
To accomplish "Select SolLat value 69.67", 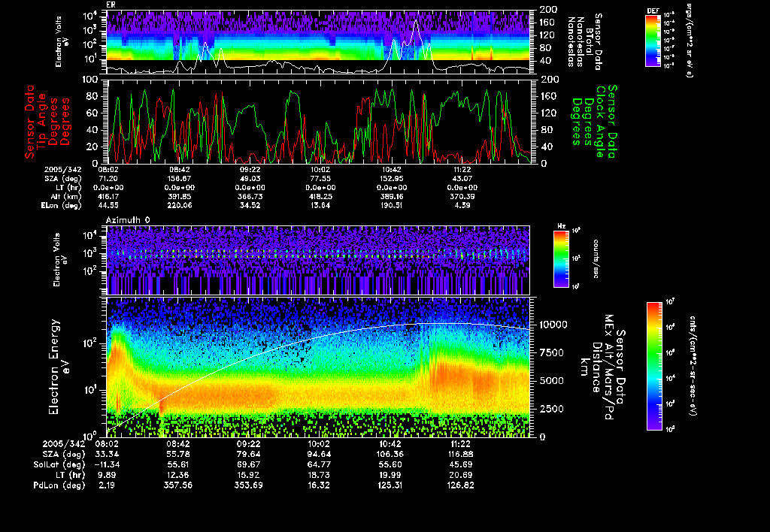I will point(249,465).
